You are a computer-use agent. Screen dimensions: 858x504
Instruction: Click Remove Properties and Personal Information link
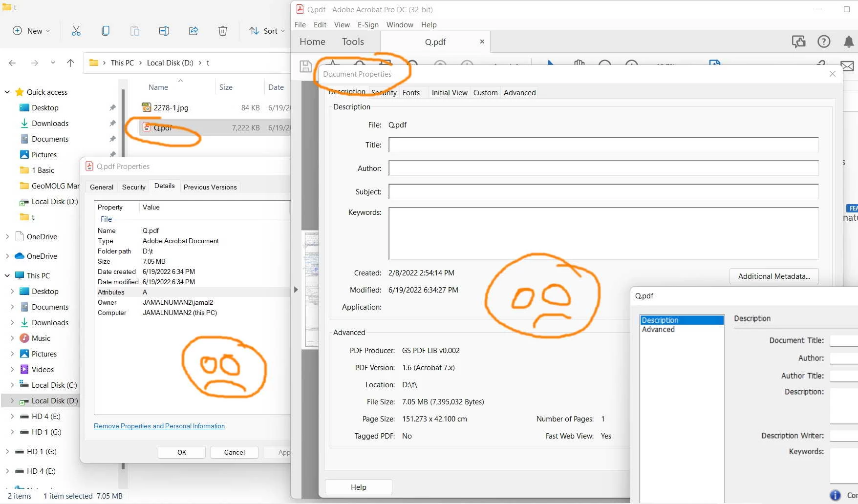click(159, 426)
